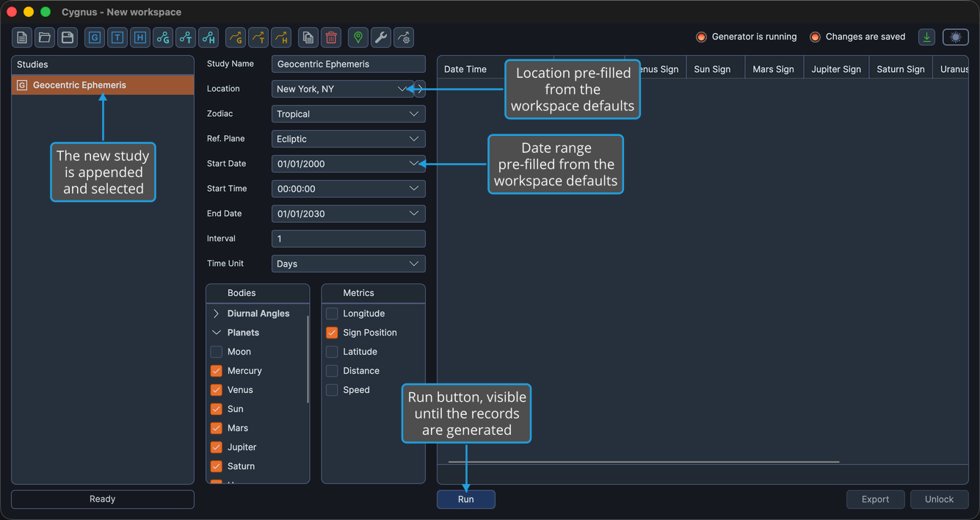Check the Moon body checkbox
This screenshot has height=520, width=980.
tap(217, 352)
